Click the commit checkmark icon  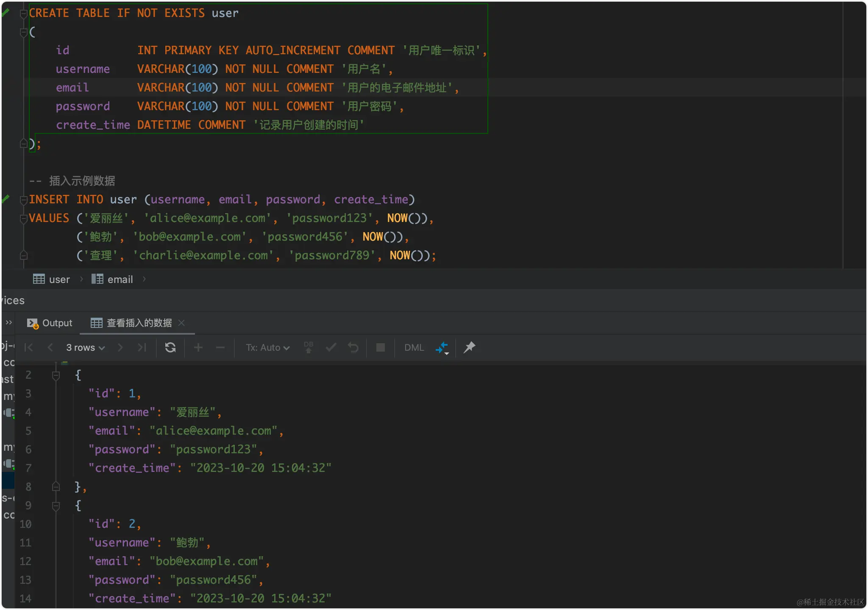[x=331, y=347]
